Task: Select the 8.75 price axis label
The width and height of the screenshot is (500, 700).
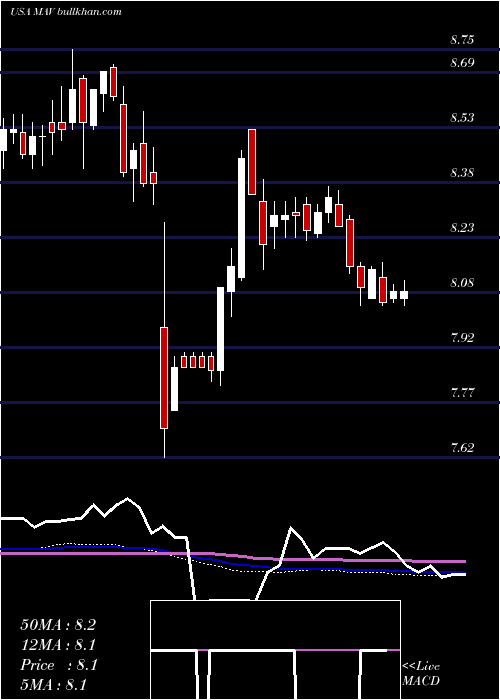Action: click(462, 40)
